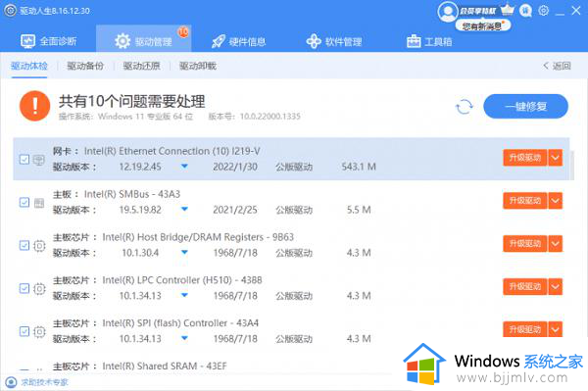Open upgrade options arrow for SPI Controller row
The image size is (588, 391).
(x=556, y=330)
